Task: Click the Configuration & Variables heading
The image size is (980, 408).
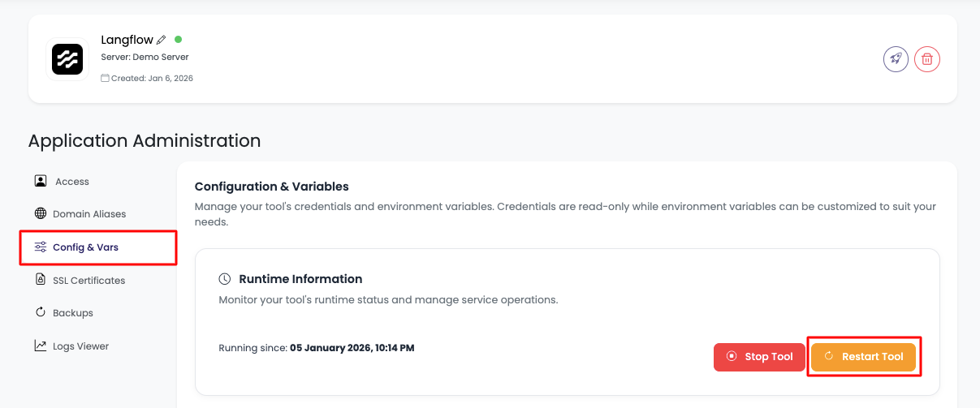Action: [272, 187]
